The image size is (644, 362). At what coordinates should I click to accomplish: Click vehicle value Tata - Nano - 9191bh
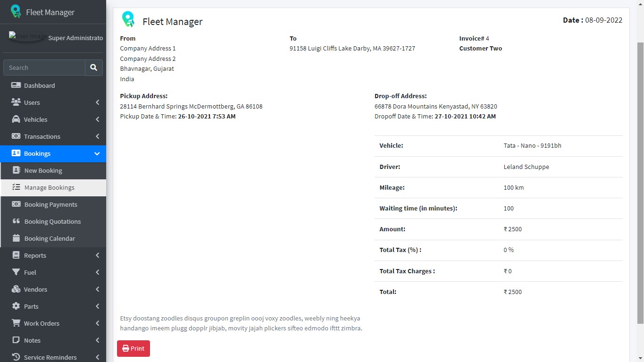(532, 145)
